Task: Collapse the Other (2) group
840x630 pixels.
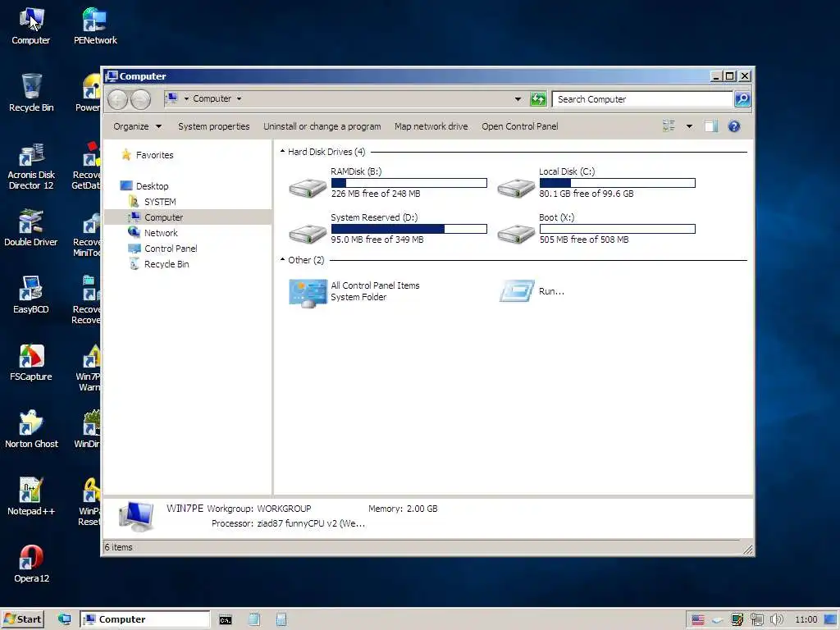Action: click(x=282, y=260)
